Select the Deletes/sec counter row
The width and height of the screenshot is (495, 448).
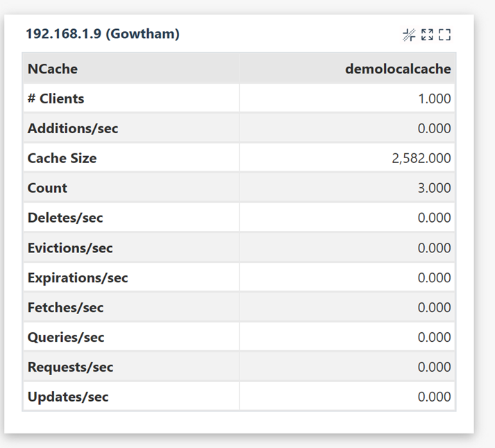coord(239,218)
